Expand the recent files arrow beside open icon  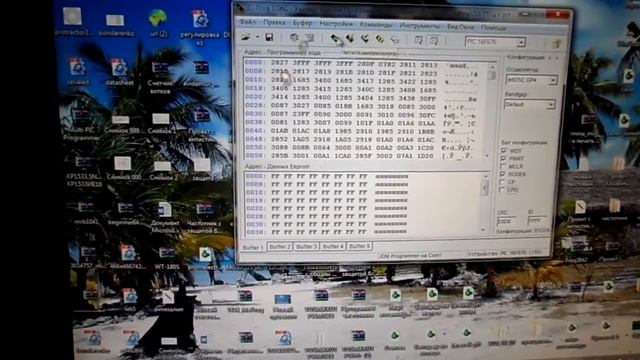(257, 37)
